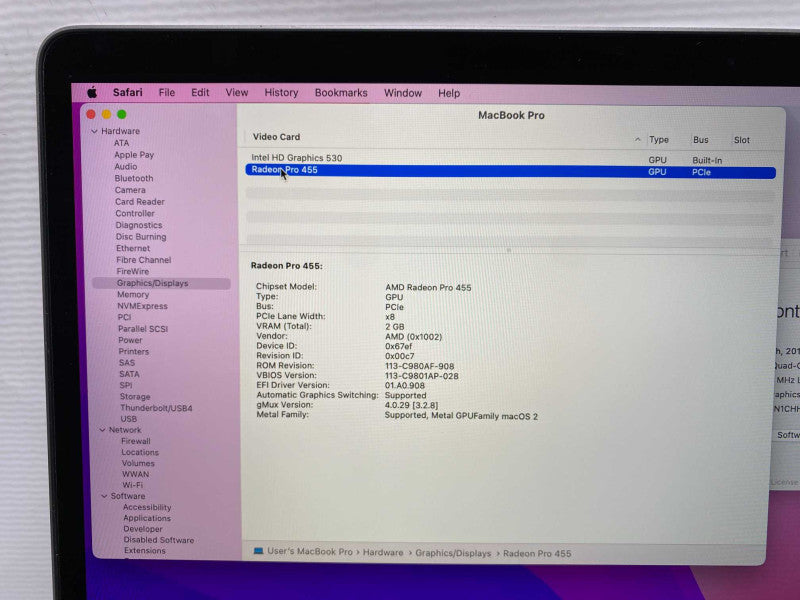Open the History menu
The image size is (800, 600).
[x=281, y=93]
